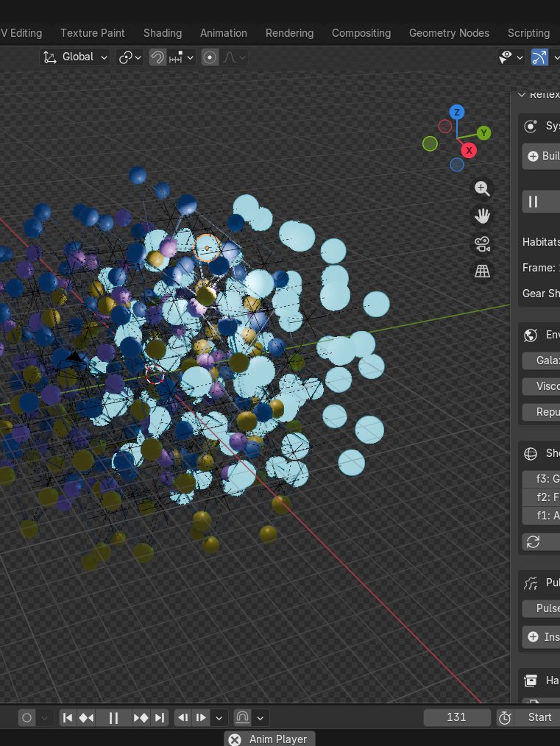Image resolution: width=560 pixels, height=746 pixels.
Task: Click the zoom view magnifier icon
Action: [482, 188]
